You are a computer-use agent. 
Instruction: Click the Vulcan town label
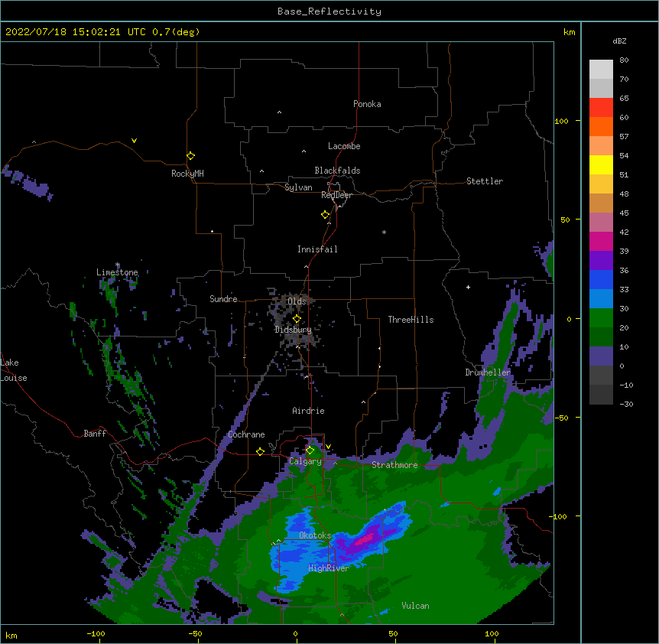tap(415, 606)
